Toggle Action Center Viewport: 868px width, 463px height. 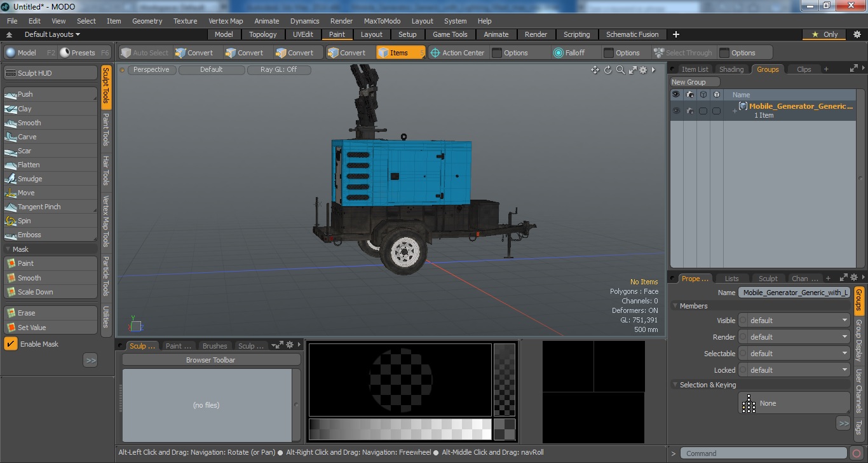(x=458, y=53)
